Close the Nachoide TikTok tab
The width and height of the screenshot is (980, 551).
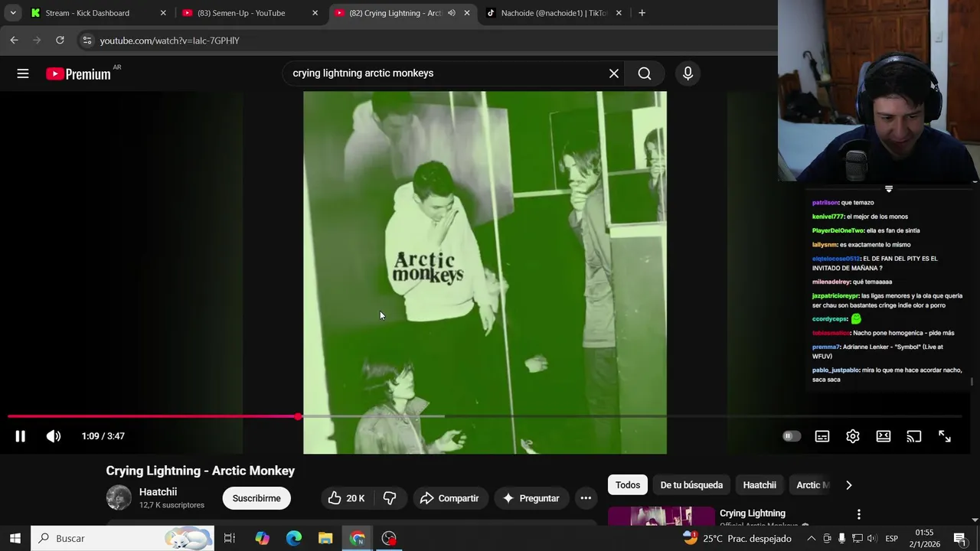point(619,13)
